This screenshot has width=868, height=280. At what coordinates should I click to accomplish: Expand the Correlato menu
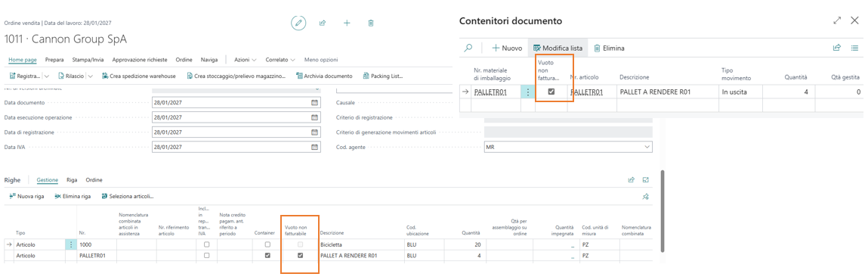(x=280, y=60)
